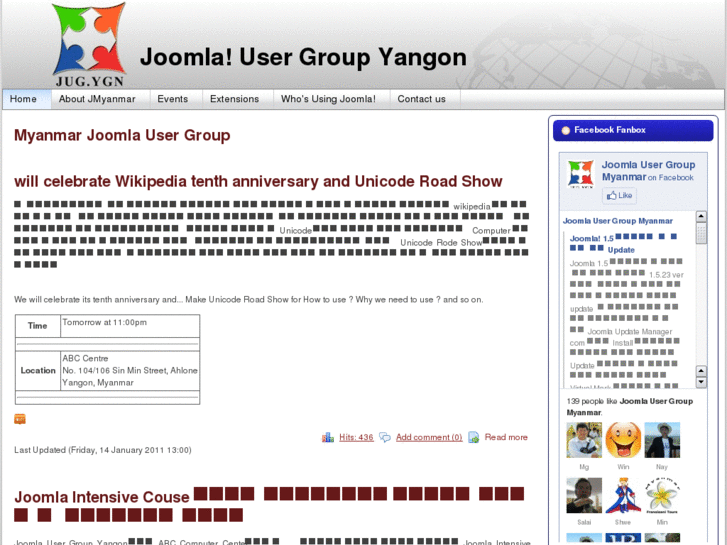Click the orange calendar icon below the event table

[x=20, y=419]
